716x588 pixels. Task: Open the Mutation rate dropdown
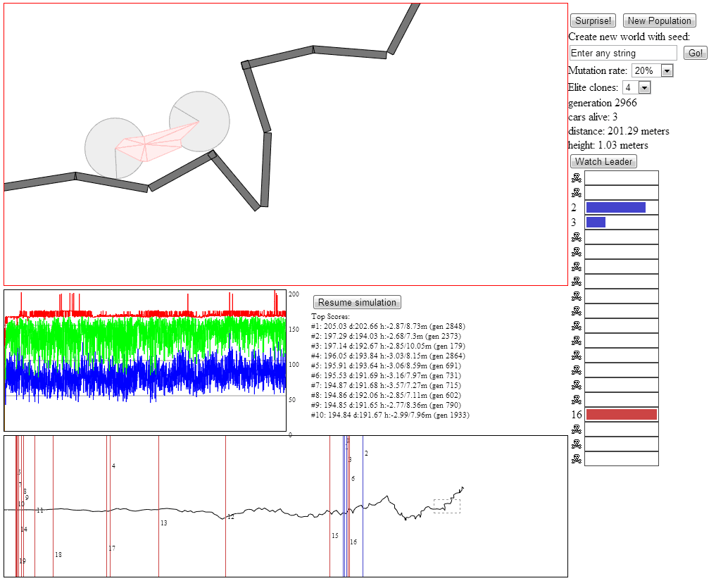point(667,70)
